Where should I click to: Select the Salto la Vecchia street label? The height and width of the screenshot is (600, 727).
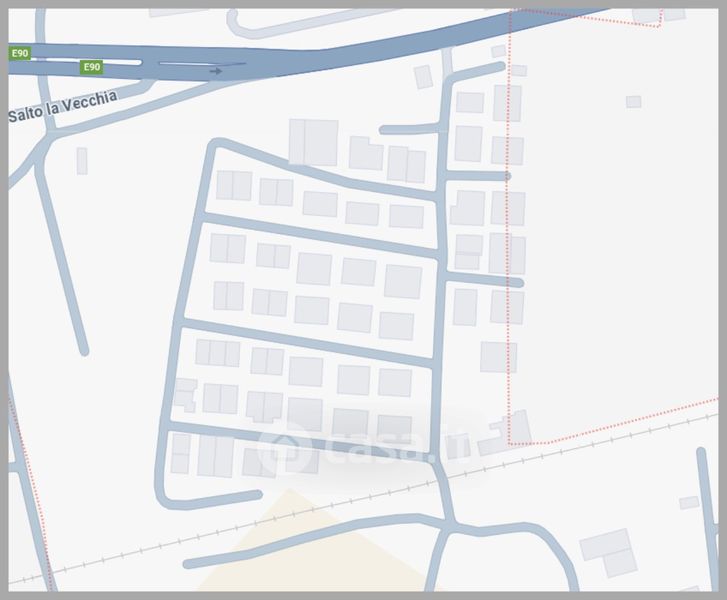[x=62, y=106]
